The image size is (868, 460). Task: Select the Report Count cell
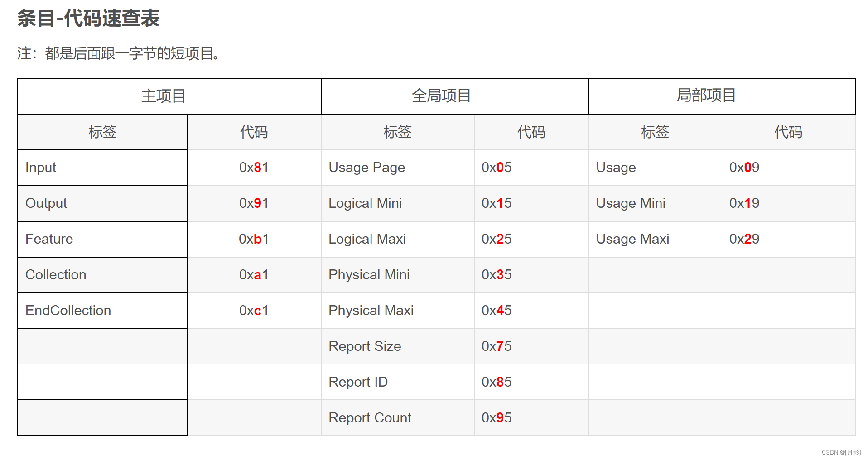(397, 418)
